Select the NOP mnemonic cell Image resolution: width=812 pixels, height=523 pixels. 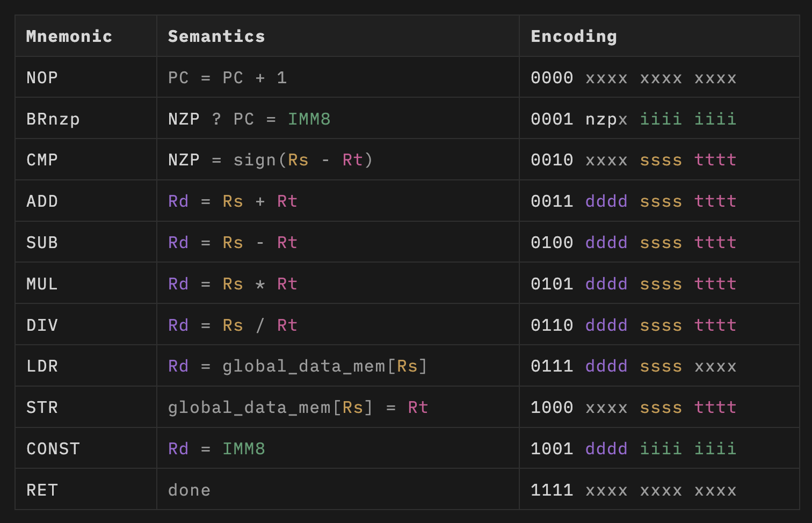pyautogui.click(x=42, y=78)
